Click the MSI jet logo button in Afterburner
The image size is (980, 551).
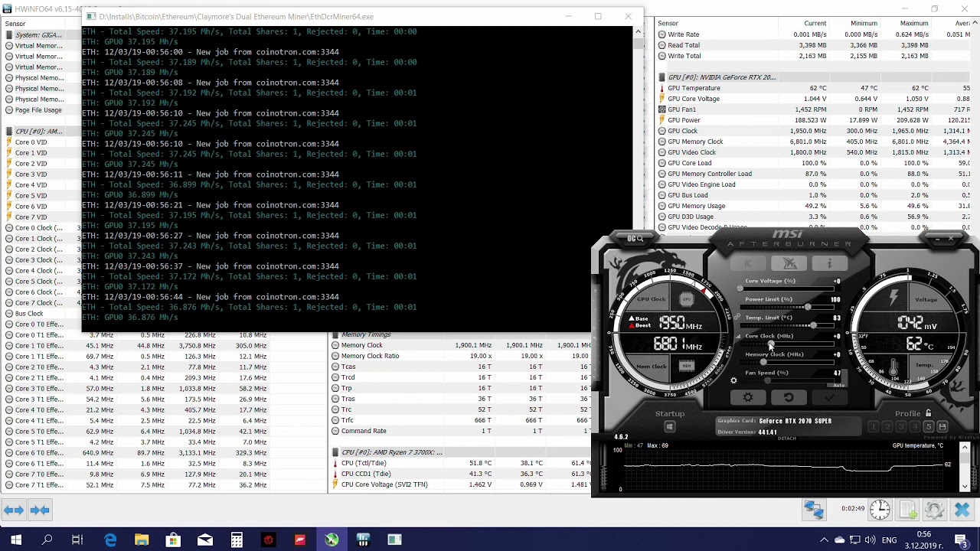coord(789,264)
